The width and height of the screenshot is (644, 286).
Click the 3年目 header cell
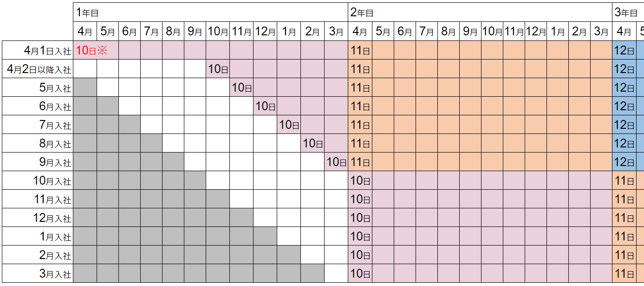(628, 13)
